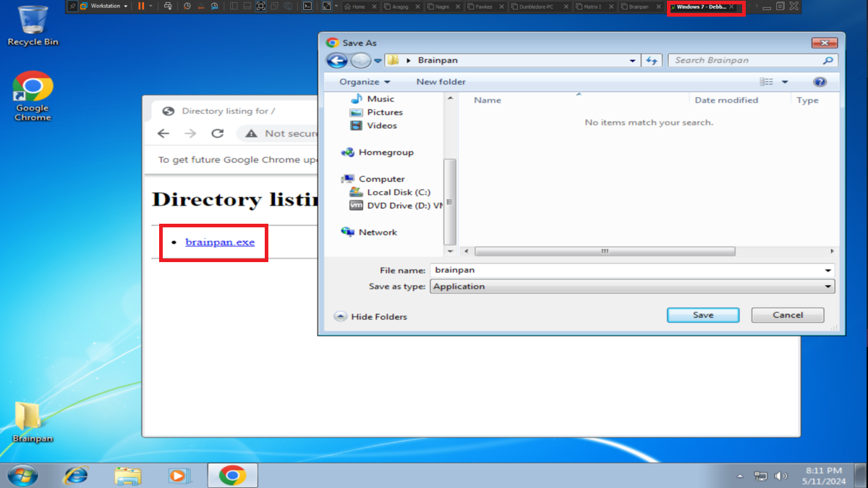Click the VMware take snapshot icon
Image resolution: width=868 pixels, height=488 pixels.
[x=187, y=6]
